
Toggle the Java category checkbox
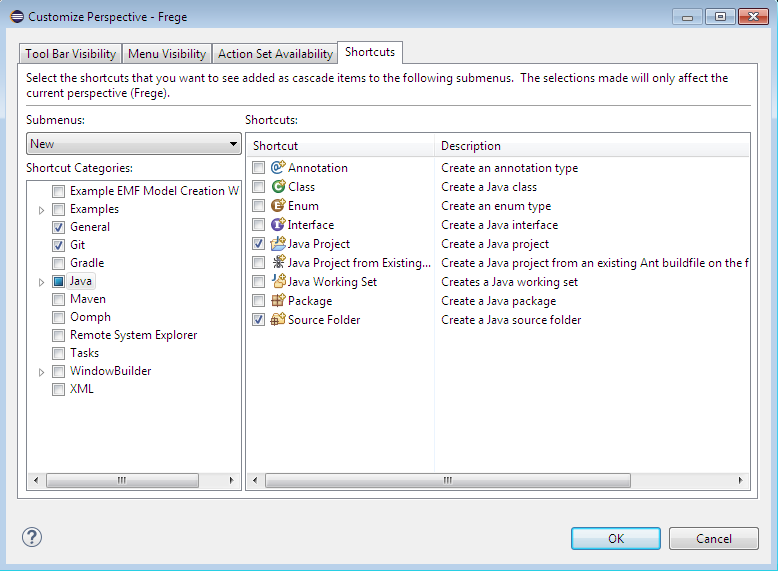point(58,281)
